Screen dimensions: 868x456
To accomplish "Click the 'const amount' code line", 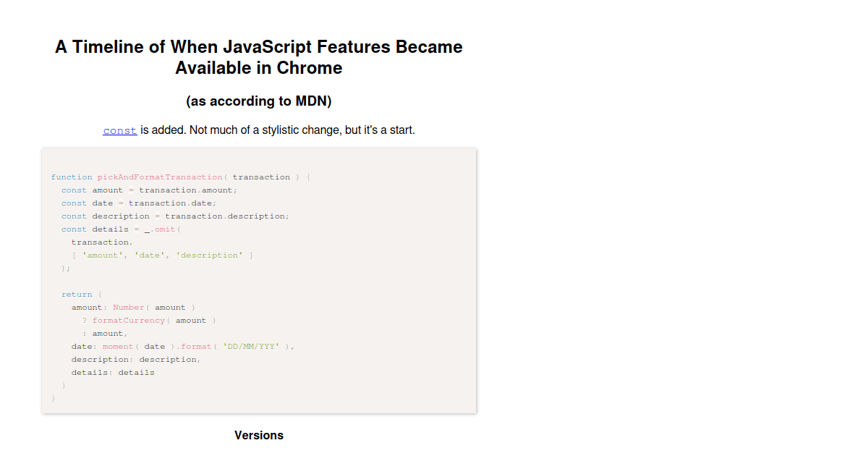I will [x=149, y=190].
